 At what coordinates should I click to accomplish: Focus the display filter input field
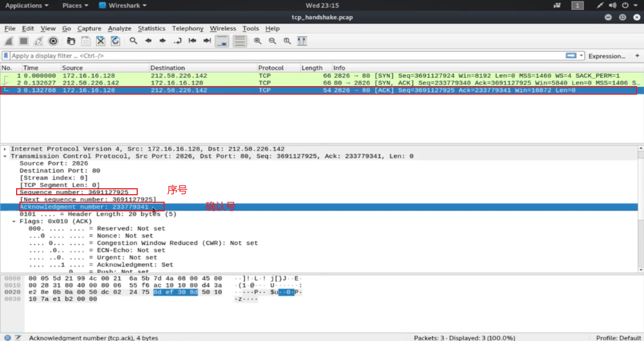(x=287, y=55)
